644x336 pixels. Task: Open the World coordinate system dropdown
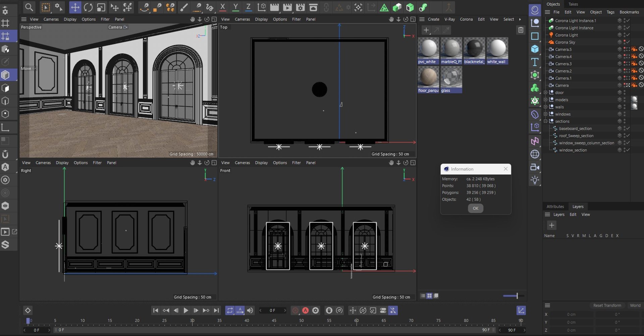pyautogui.click(x=635, y=305)
